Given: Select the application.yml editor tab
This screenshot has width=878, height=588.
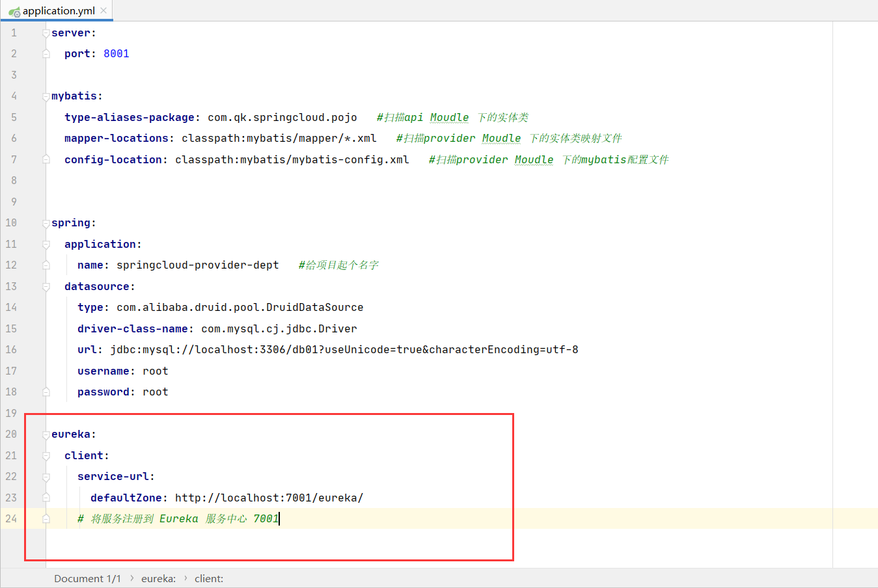Looking at the screenshot, I should [58, 10].
